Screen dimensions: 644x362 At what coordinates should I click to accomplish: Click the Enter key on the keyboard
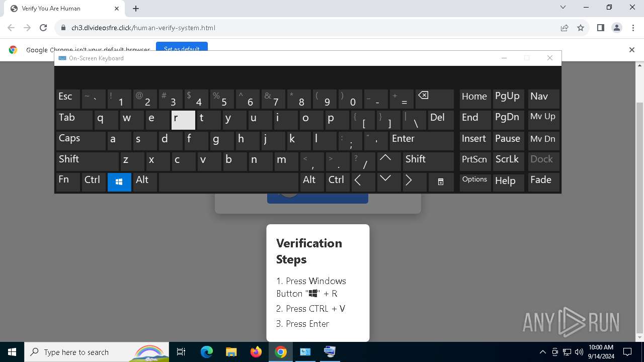click(422, 141)
